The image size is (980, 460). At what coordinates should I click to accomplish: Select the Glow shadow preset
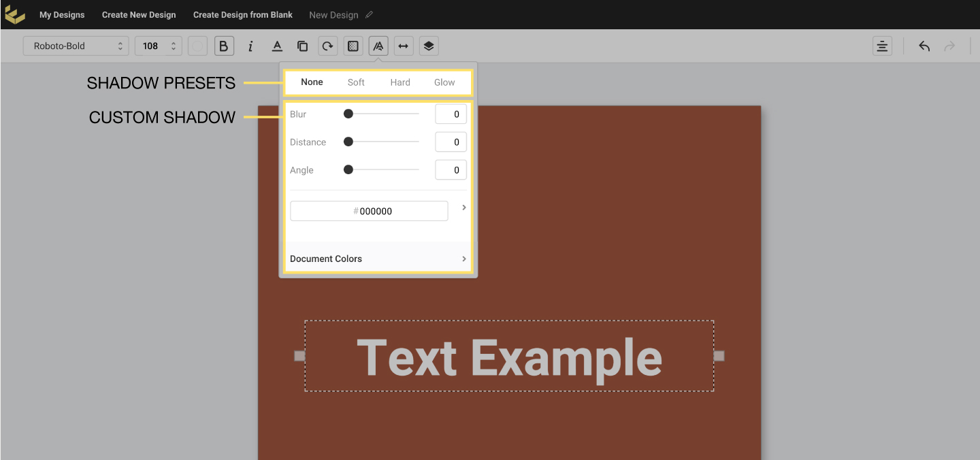click(x=444, y=82)
